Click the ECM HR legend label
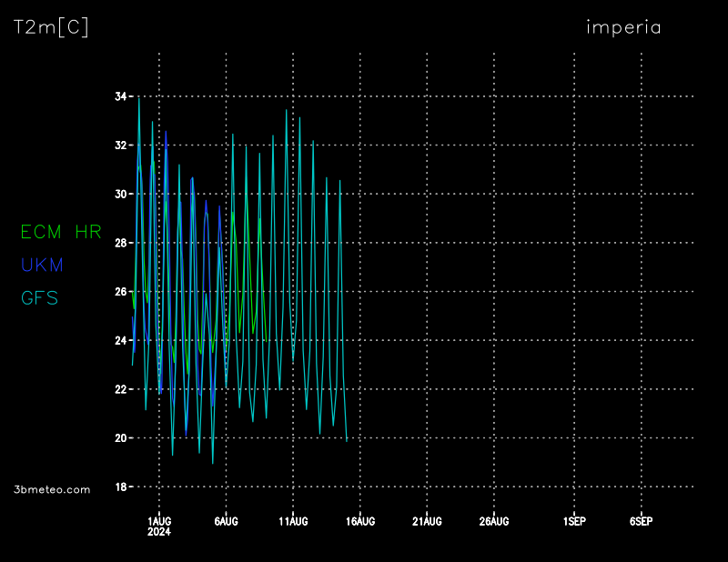 pos(61,233)
